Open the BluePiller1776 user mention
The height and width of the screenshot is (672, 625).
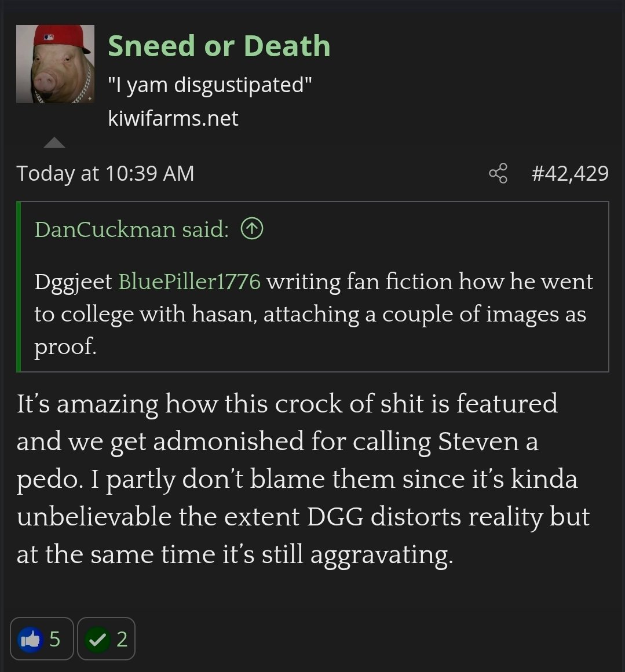(x=189, y=282)
